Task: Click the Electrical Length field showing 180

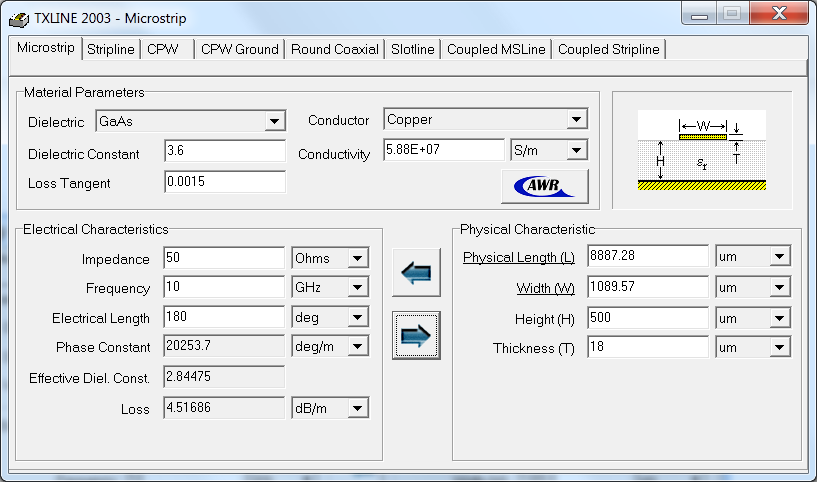Action: [224, 317]
